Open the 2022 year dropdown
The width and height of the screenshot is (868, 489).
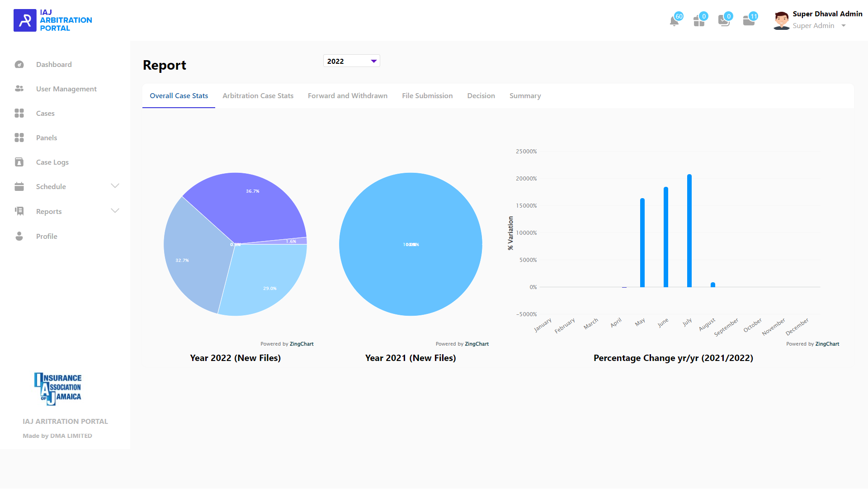tap(351, 61)
